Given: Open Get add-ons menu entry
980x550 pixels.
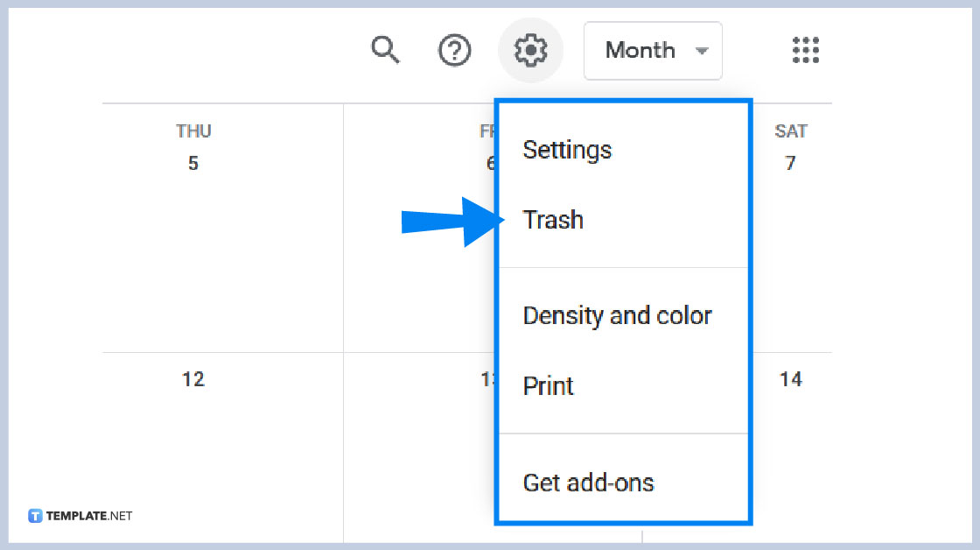Looking at the screenshot, I should [588, 482].
